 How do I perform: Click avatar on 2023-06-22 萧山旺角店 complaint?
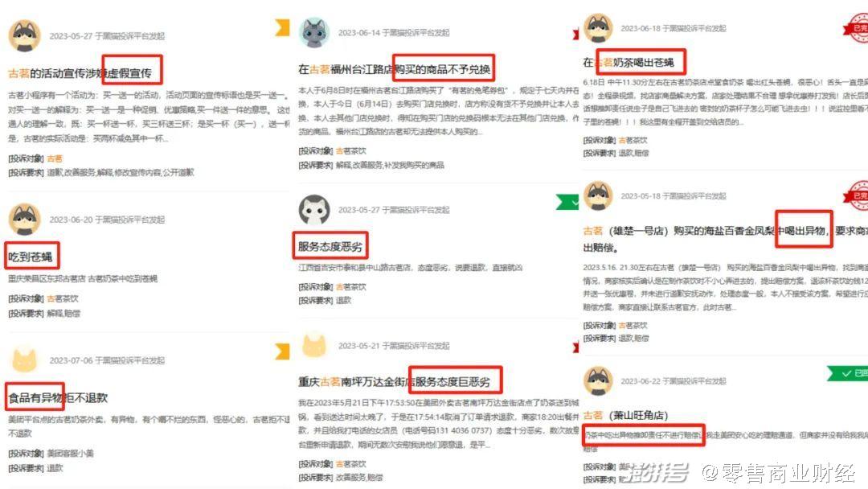pyautogui.click(x=599, y=381)
